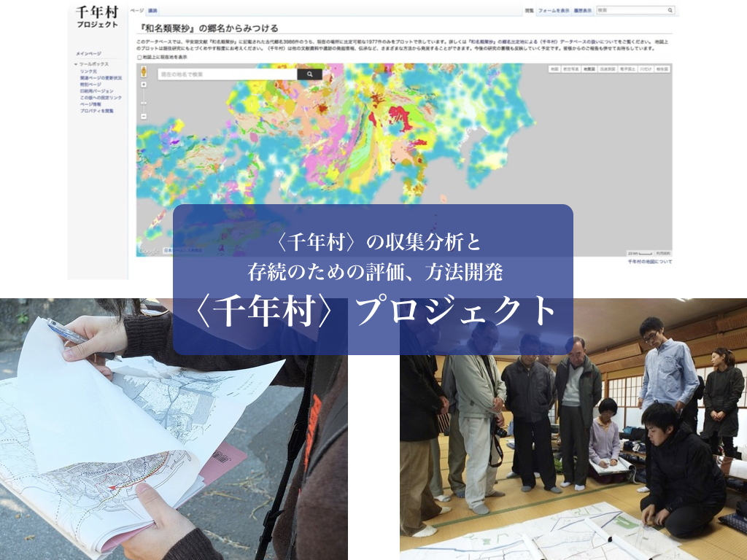The width and height of the screenshot is (747, 560).
Task: Open the ページ情報 sidebar link
Action: pos(90,104)
